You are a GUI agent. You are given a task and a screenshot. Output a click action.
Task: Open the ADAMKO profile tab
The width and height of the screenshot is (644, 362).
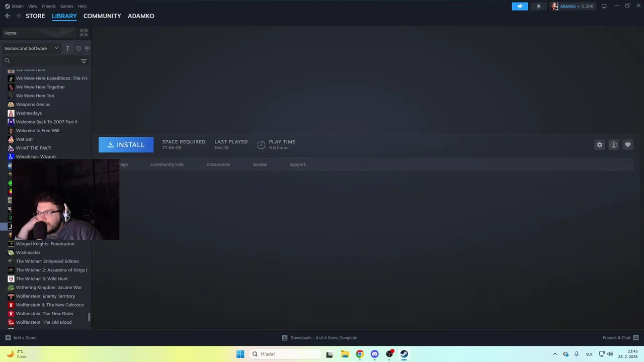[141, 16]
